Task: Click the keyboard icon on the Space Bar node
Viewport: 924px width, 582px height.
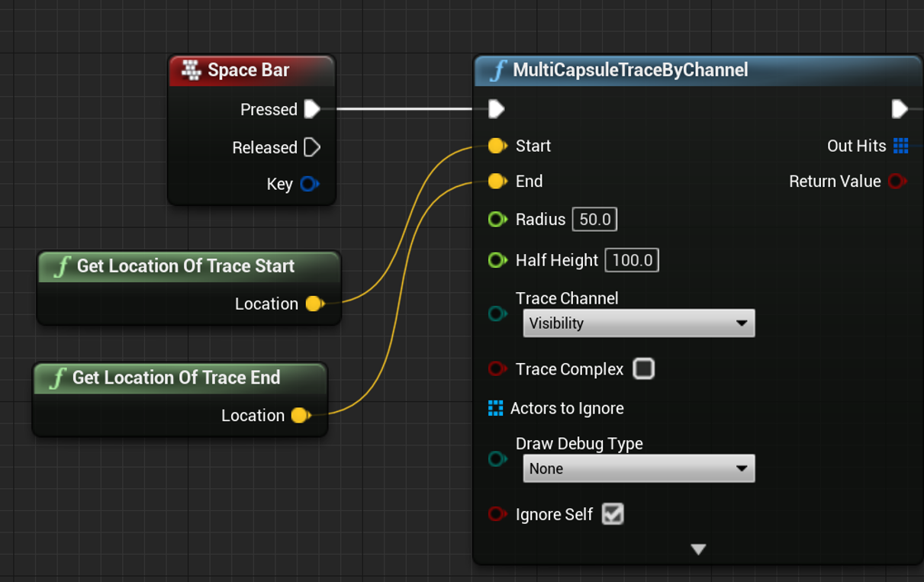Action: 189,69
